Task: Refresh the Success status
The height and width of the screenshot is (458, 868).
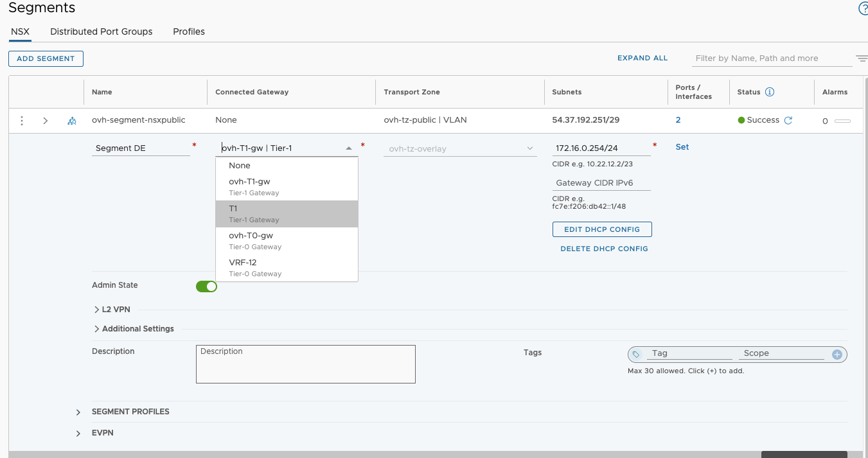Action: 788,120
